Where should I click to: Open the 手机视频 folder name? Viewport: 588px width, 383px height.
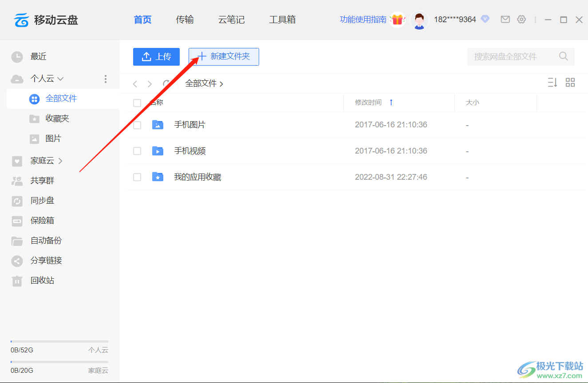click(189, 151)
